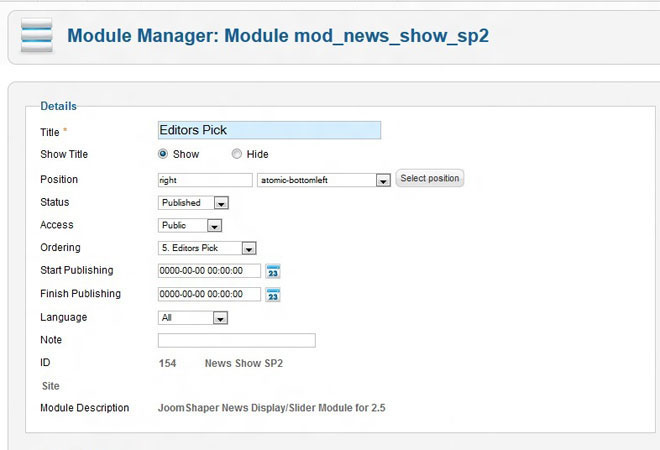Focus the Start Publishing date field

209,271
